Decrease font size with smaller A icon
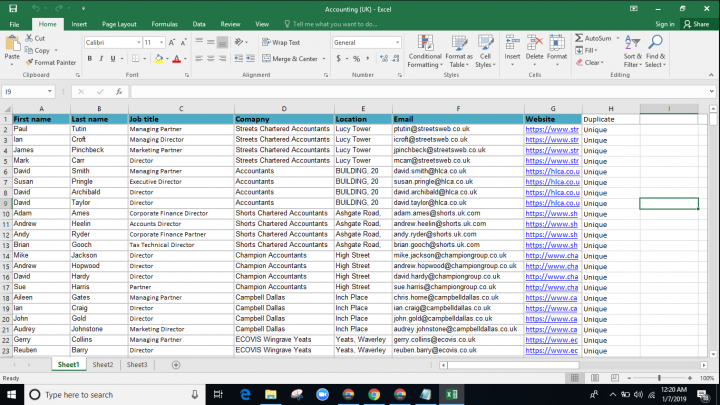 point(183,42)
